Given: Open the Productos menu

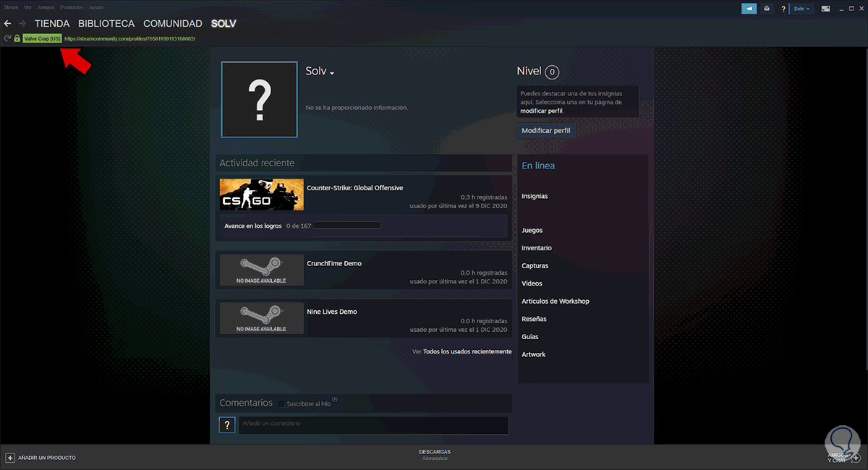Looking at the screenshot, I should (72, 7).
